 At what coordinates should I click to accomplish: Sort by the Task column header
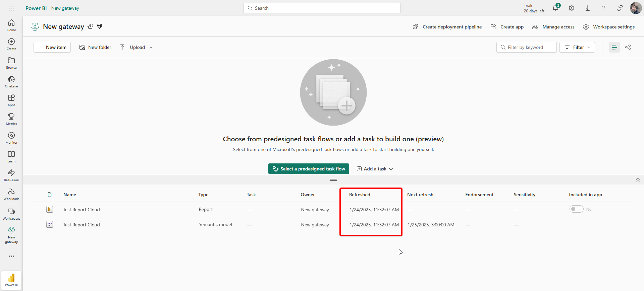tap(251, 195)
